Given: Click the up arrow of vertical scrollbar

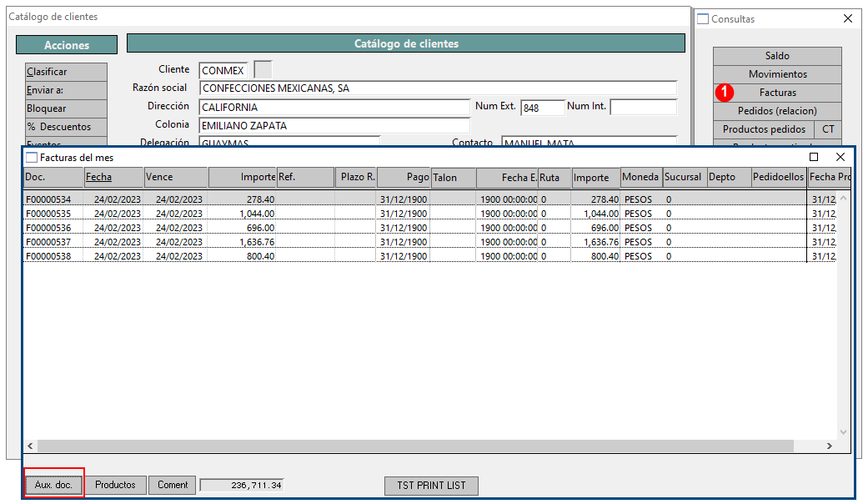Looking at the screenshot, I should (x=844, y=198).
